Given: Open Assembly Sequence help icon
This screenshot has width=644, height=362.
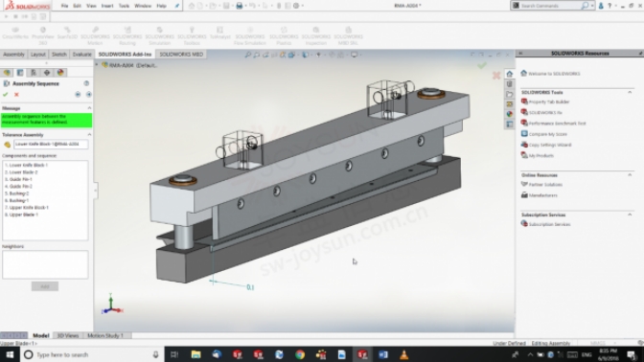Looking at the screenshot, I should [x=86, y=83].
